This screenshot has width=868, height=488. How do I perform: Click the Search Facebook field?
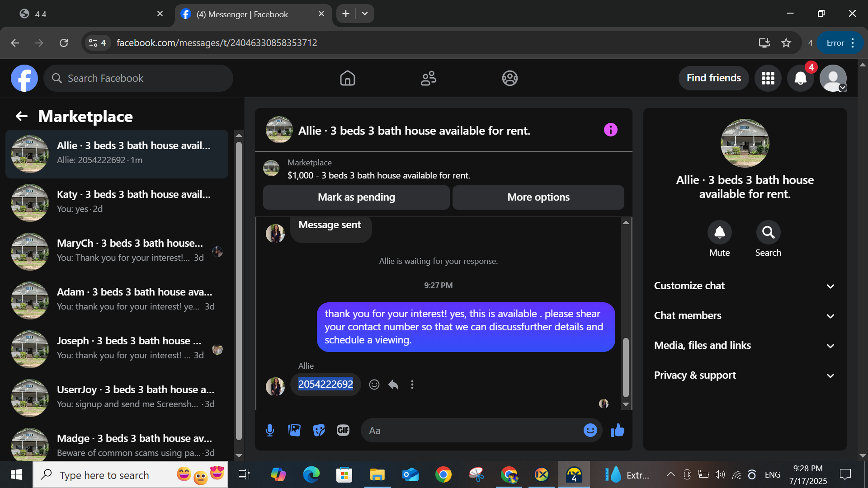[x=138, y=78]
